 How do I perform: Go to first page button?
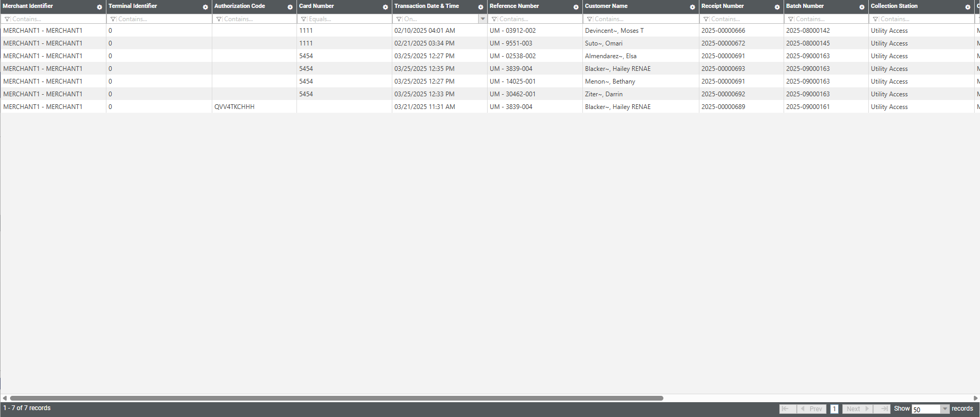788,409
